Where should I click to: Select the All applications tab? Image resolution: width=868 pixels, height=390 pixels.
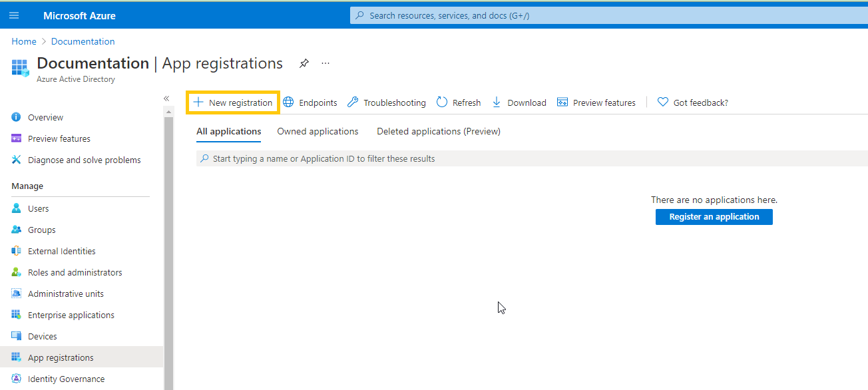[229, 131]
